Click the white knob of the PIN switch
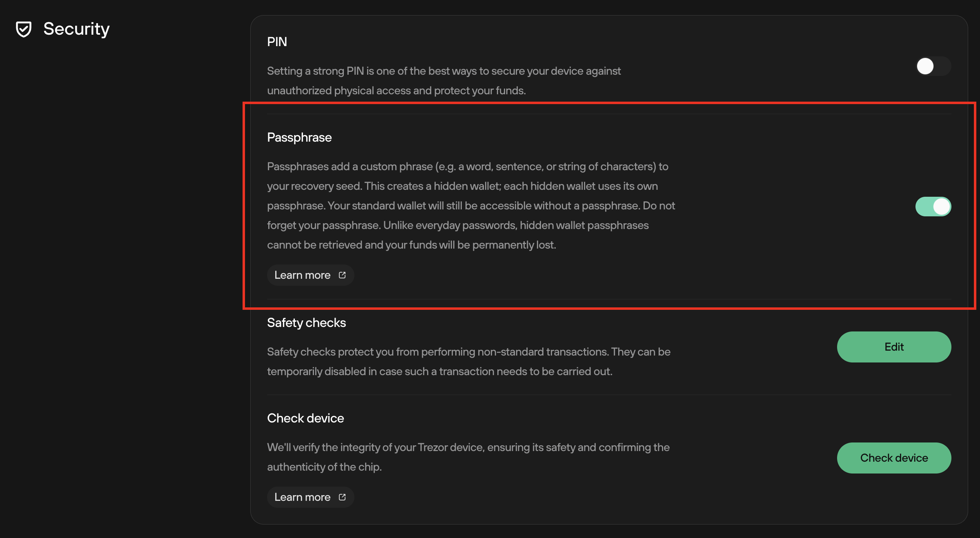 925,66
